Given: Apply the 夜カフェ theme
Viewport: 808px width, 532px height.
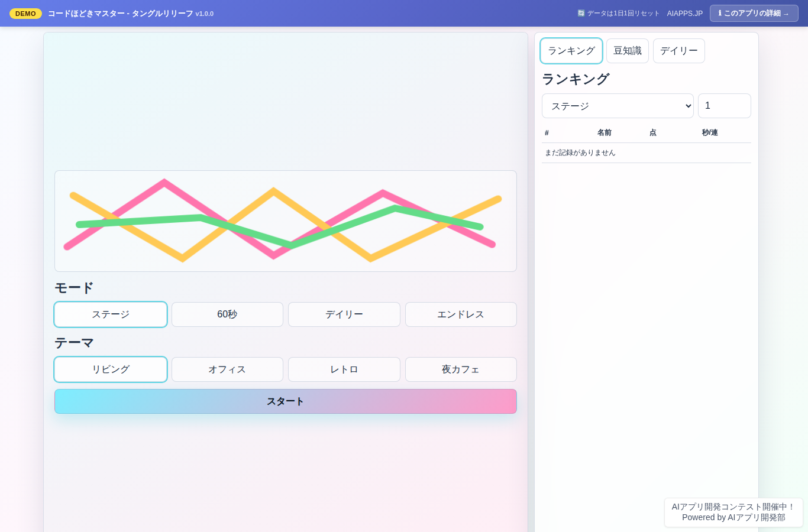Looking at the screenshot, I should tap(461, 369).
